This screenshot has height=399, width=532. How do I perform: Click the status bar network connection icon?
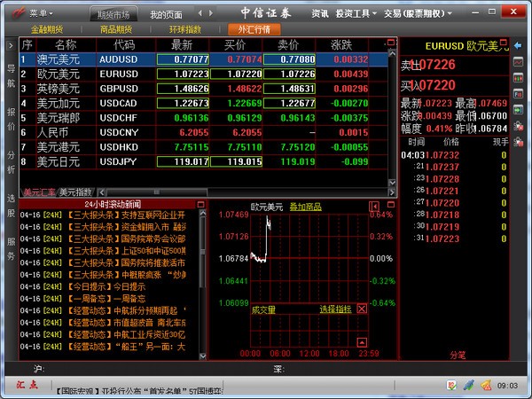pyautogui.click(x=469, y=385)
